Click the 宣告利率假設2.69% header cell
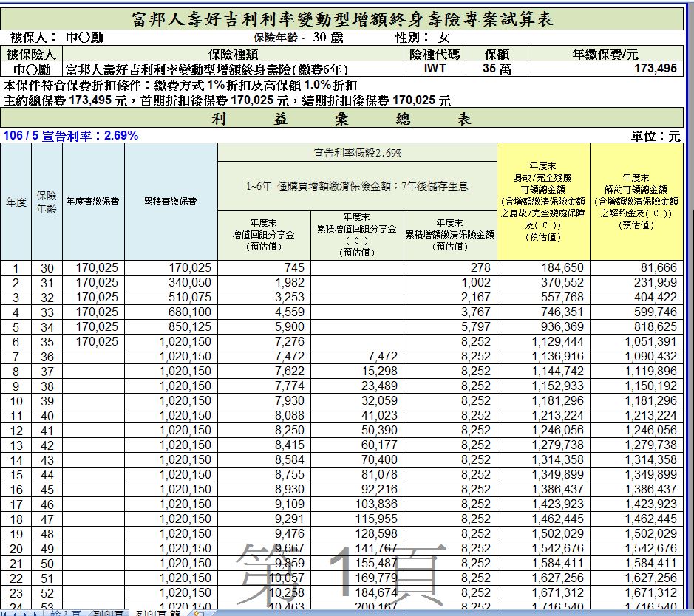The image size is (694, 616). click(357, 153)
